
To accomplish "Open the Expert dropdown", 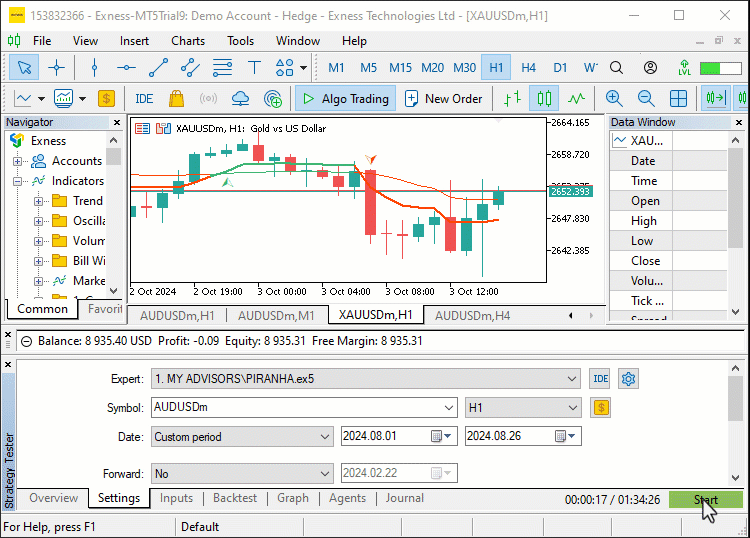I will pos(366,379).
